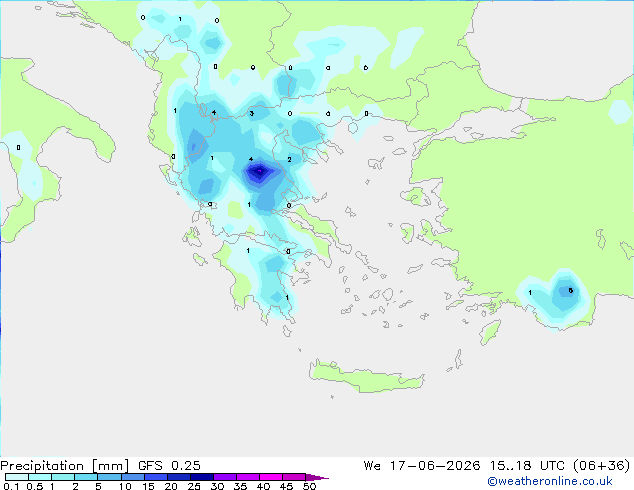Click the legend value label '10'
Viewport: 634px width, 490px height.
125,486
